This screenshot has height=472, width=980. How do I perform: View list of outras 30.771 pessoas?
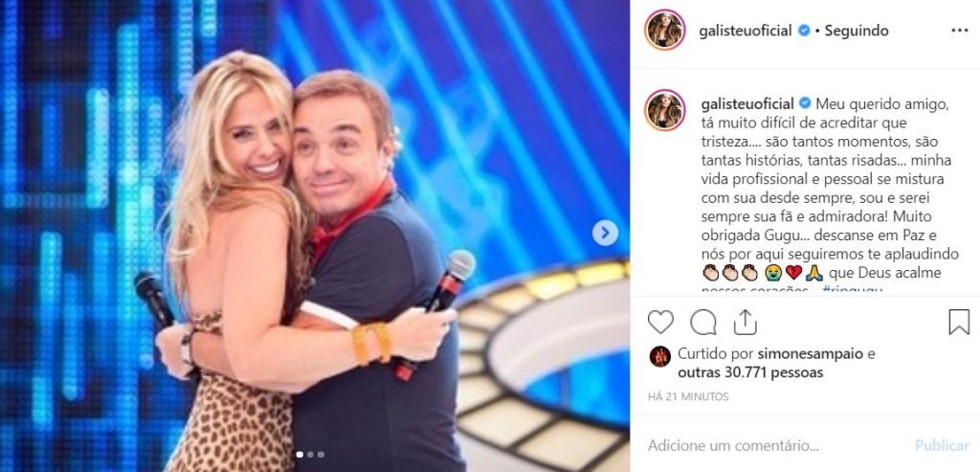tap(750, 373)
